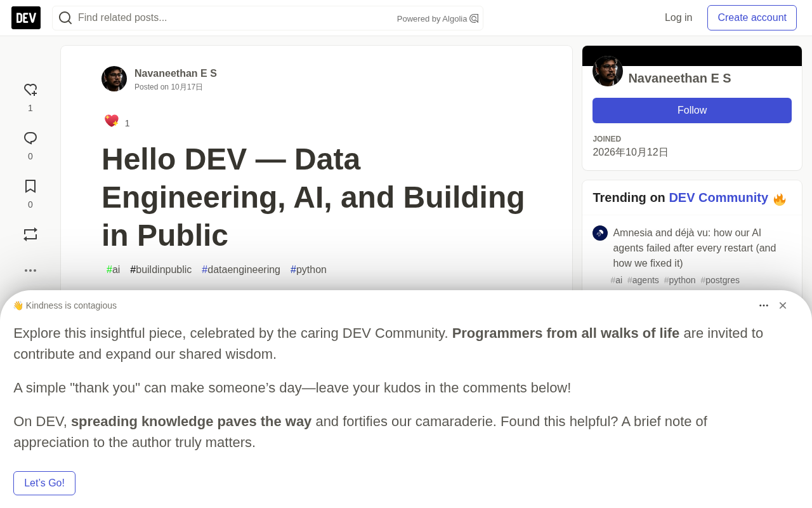Viewport: 812px width, 508px height.
Task: Open the #agents tag in trending post
Action: (643, 280)
